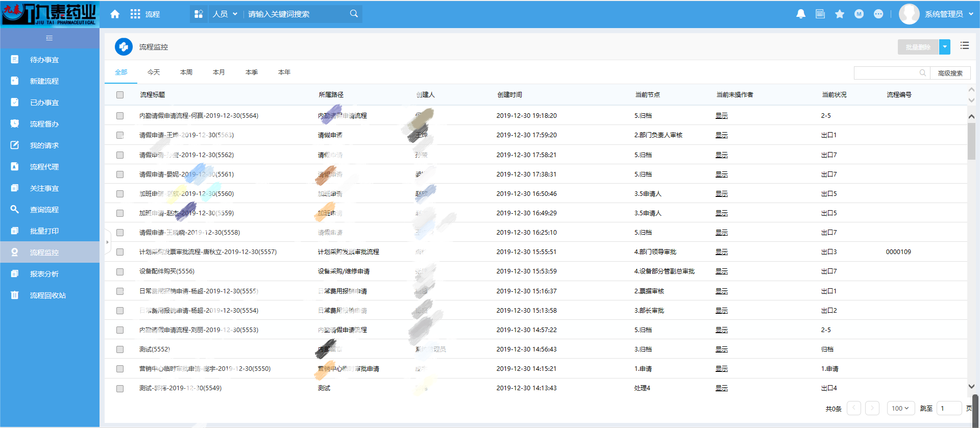980x428 pixels.
Task: Expand the arrow next to 批量删除
Action: click(945, 47)
